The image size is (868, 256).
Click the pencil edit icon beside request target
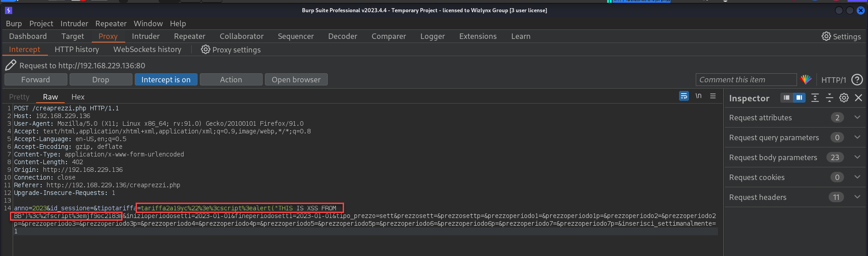click(x=10, y=66)
